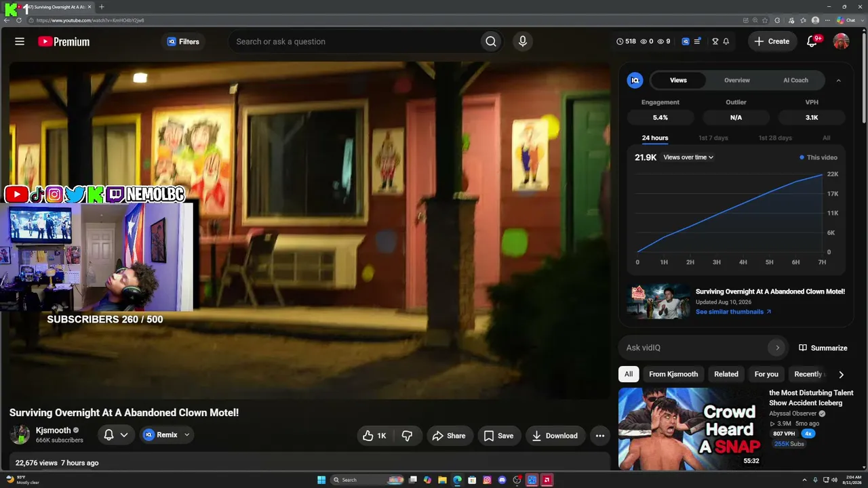This screenshot has width=868, height=488.
Task: Click the vidIQ bell icon in the toolbar
Action: coord(726,41)
